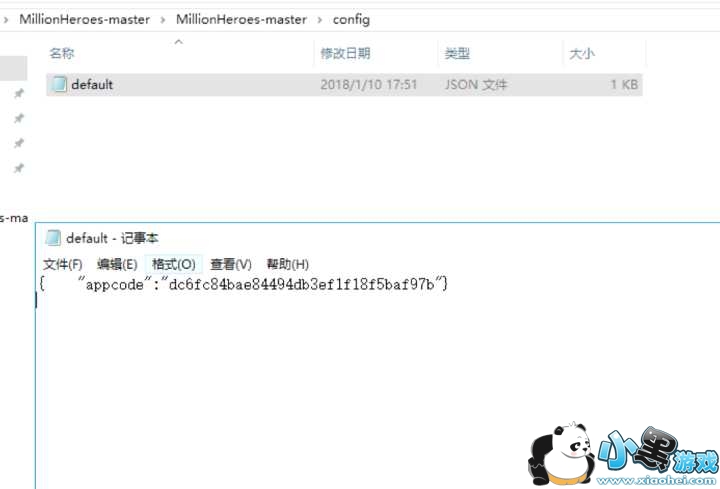Screen dimensions: 720x489
Task: Click the third pin icon in sidebar
Action: [x=19, y=143]
